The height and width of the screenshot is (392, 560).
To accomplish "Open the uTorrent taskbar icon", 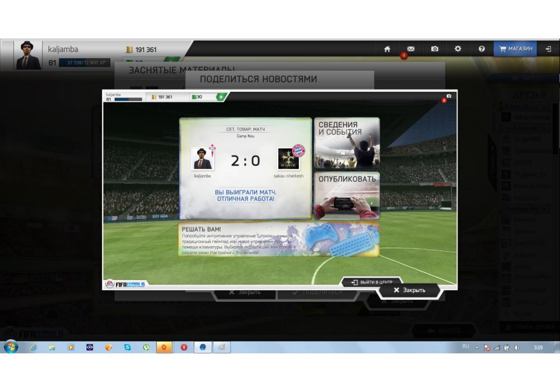I will tap(146, 347).
